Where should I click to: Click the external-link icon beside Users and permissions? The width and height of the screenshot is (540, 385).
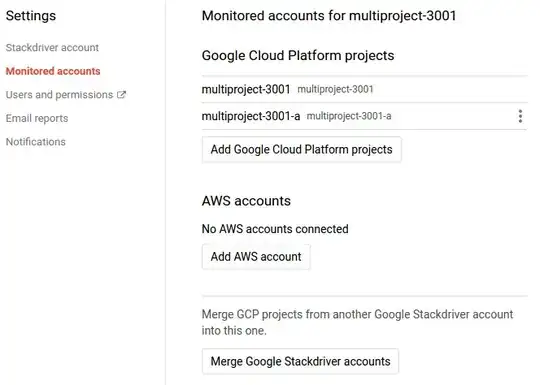(121, 95)
